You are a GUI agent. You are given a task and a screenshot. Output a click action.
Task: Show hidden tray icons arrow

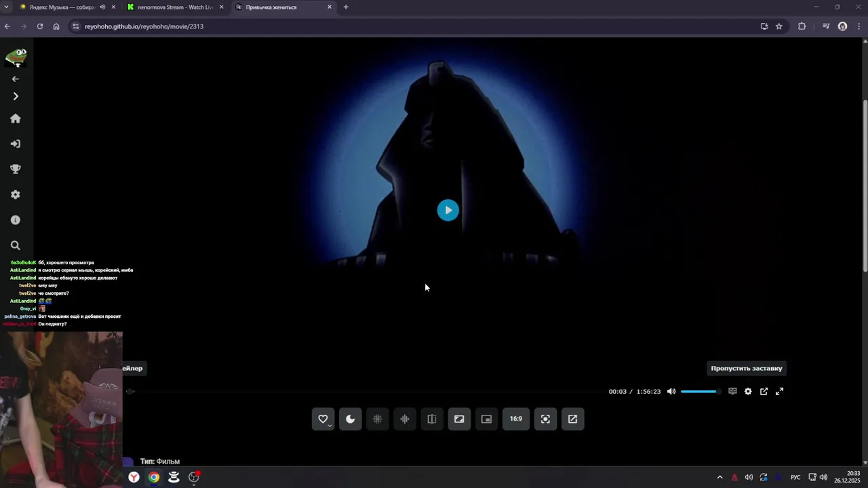click(719, 477)
